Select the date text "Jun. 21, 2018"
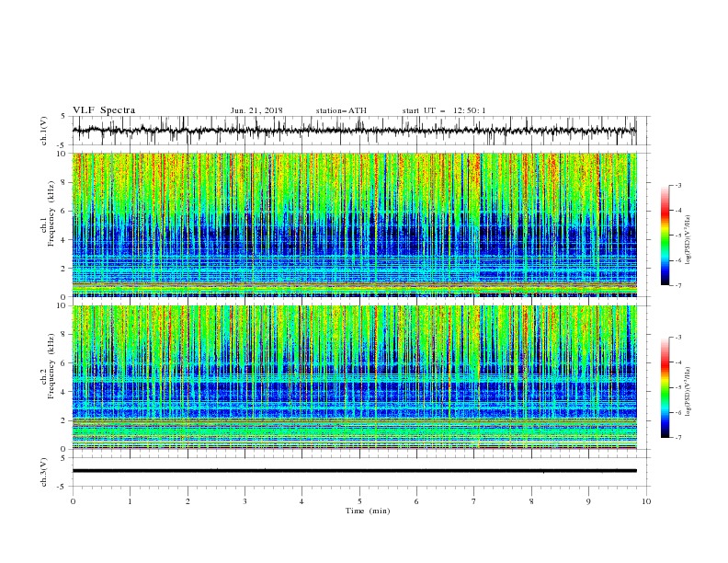This screenshot has width=728, height=563. 256,110
